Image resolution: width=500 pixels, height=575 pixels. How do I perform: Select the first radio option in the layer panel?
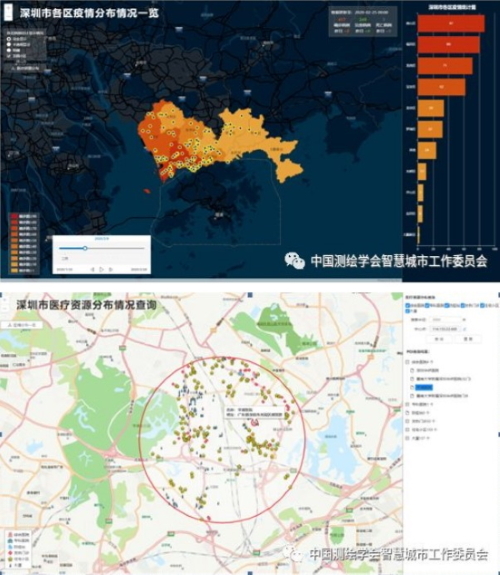(9, 39)
